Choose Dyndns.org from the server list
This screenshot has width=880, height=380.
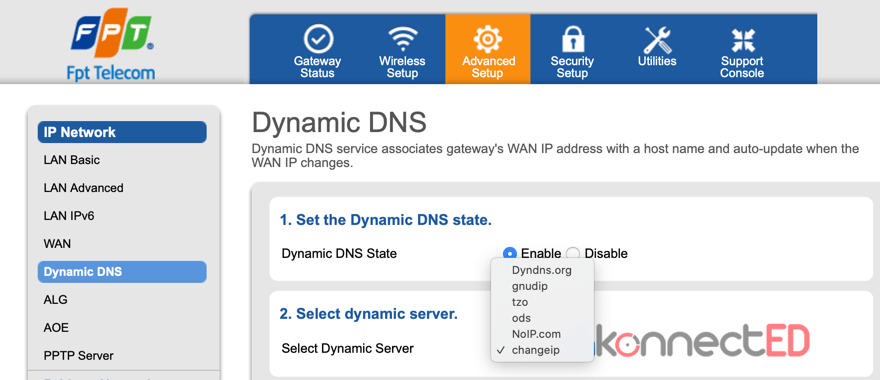click(542, 270)
